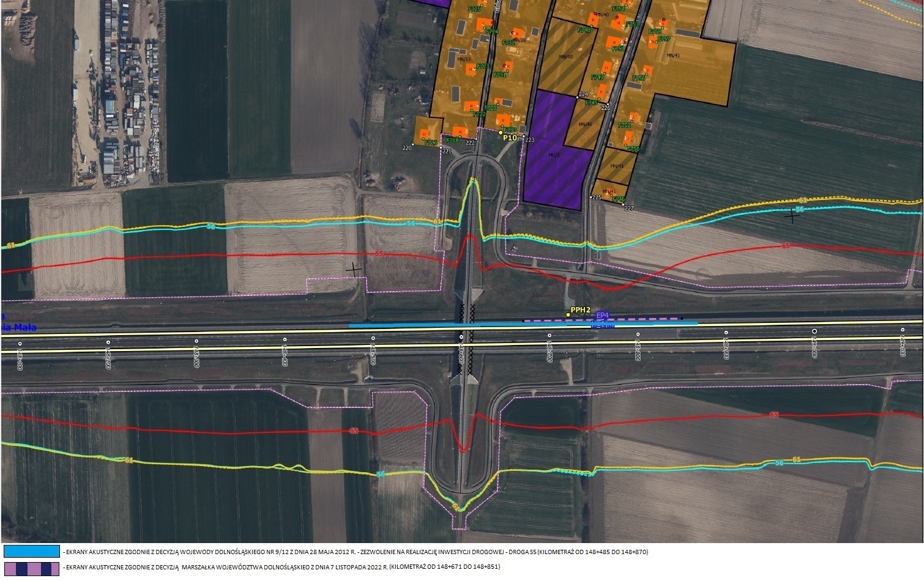Click the pink-navy striped legend swatch
This screenshot has width=924, height=581.
[x=31, y=568]
